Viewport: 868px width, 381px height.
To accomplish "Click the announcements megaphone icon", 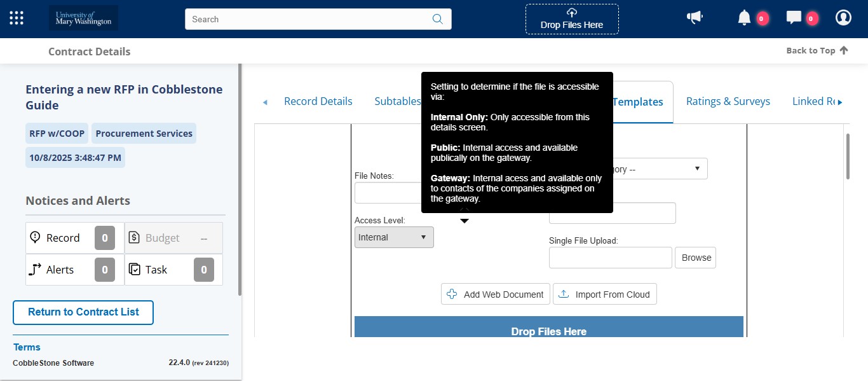I will click(x=695, y=17).
